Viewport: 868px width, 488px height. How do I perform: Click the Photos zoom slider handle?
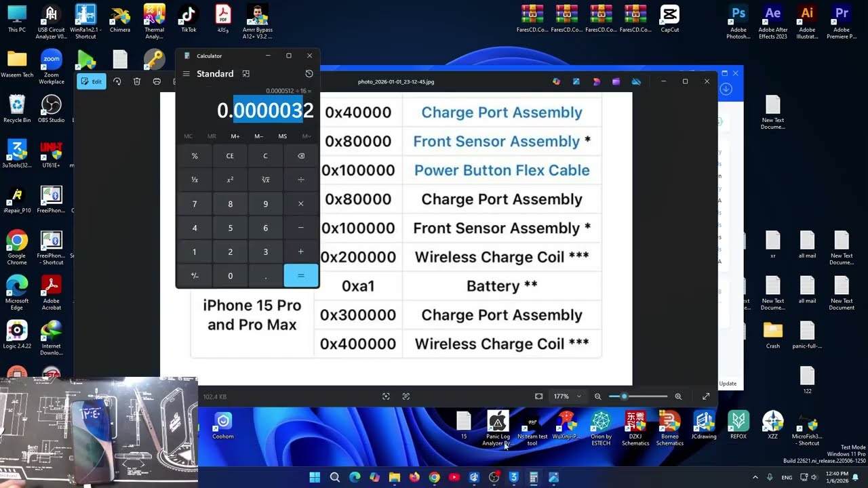tap(624, 396)
